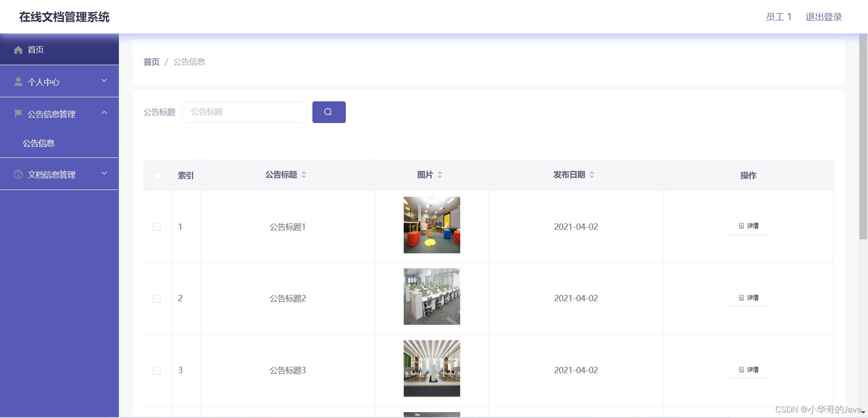Click the 公告标题3 cell
Screen dimensions: 868x418
(288, 370)
